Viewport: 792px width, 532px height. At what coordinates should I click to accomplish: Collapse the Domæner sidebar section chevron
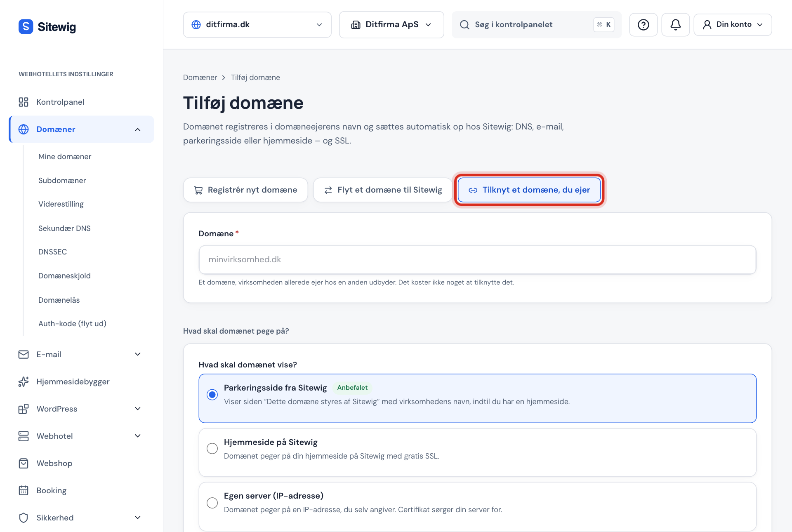[138, 129]
